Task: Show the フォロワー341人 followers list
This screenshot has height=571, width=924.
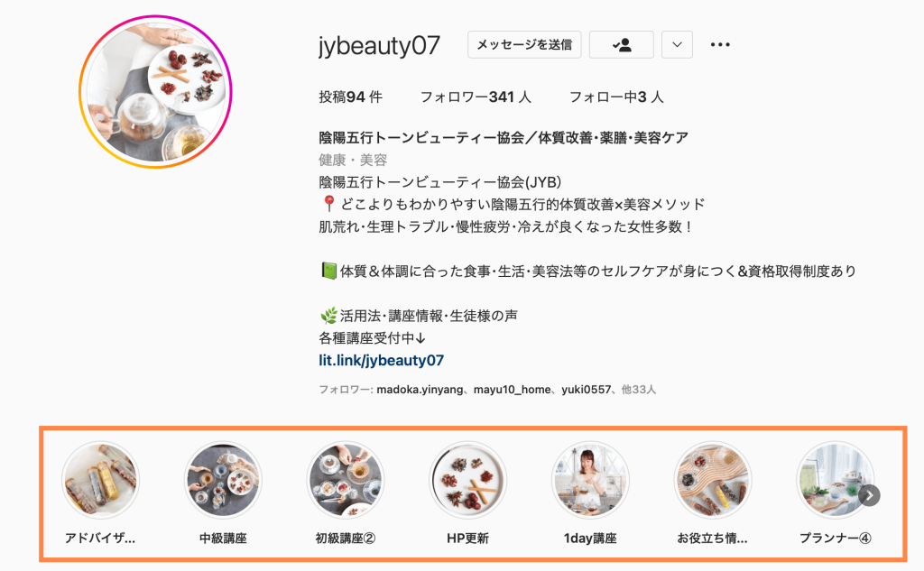Action: tap(476, 97)
